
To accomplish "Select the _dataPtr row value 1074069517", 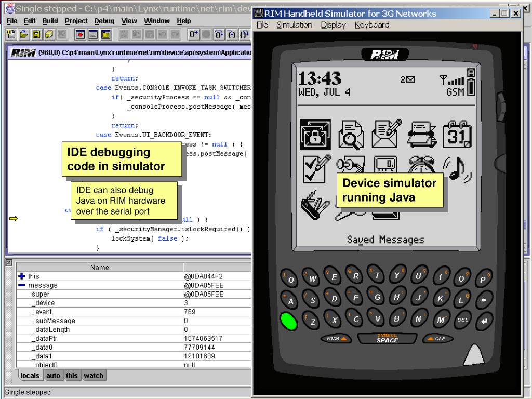I will tap(203, 338).
